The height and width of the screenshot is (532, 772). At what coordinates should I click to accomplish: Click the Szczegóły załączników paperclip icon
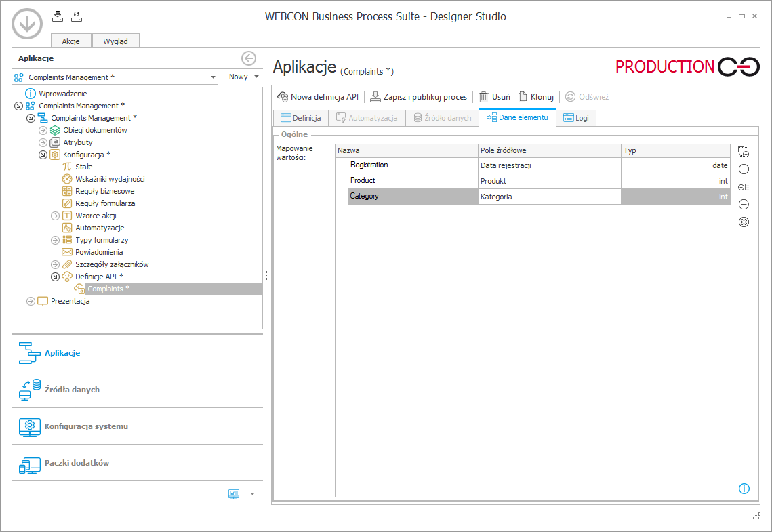[x=67, y=264]
